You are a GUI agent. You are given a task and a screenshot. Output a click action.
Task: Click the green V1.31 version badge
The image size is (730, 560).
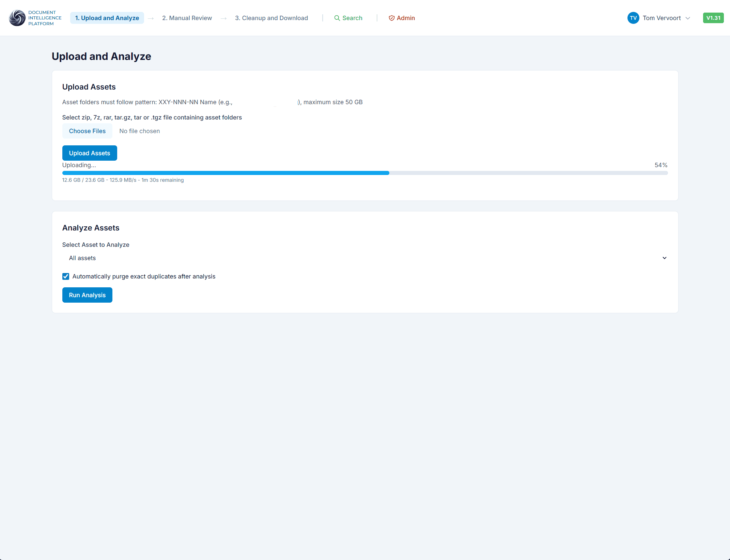tap(713, 18)
